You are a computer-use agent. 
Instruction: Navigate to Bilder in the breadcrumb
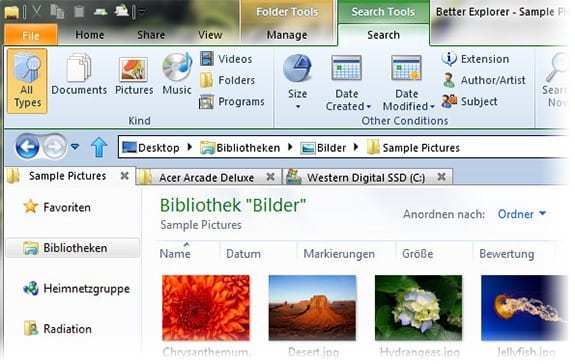click(323, 148)
